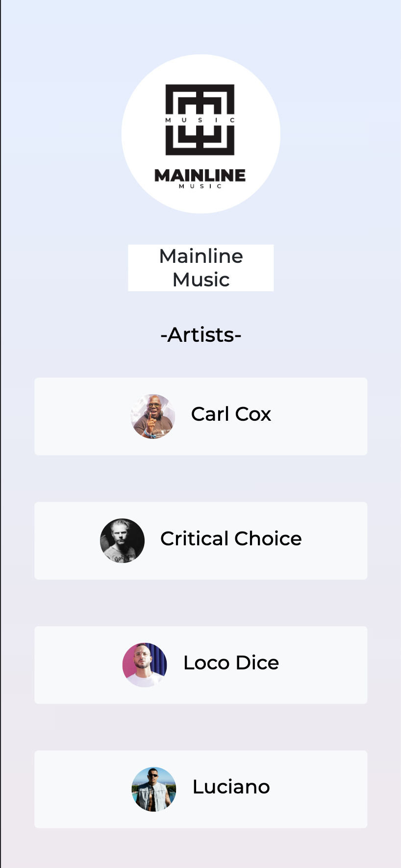The width and height of the screenshot is (401, 868).
Task: Click the square maze emblem in logo
Action: pyautogui.click(x=200, y=120)
